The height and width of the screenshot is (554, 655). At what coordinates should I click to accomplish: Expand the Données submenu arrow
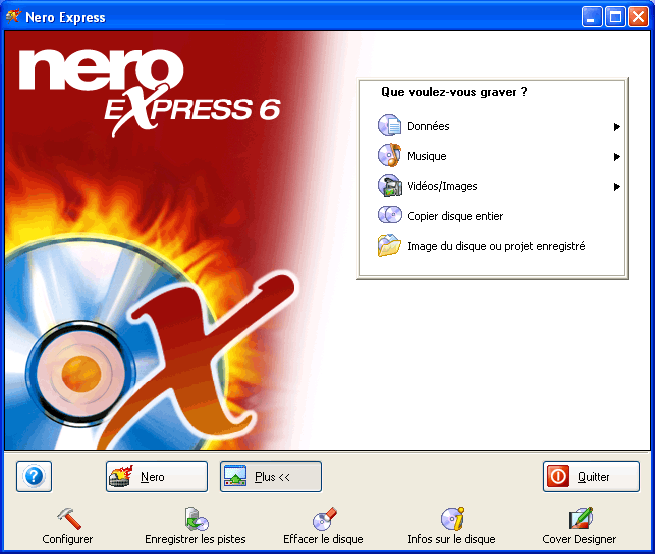[x=617, y=127]
